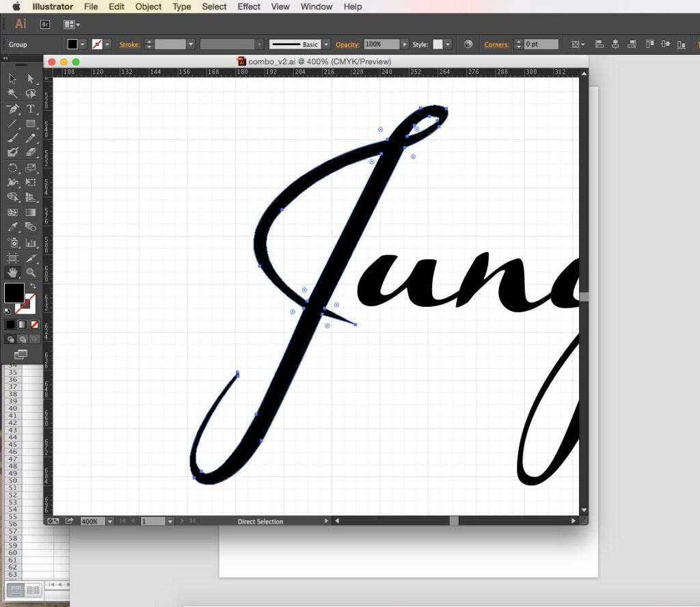Click the Eraser tool
Screen dimensions: 700x607
[31, 153]
